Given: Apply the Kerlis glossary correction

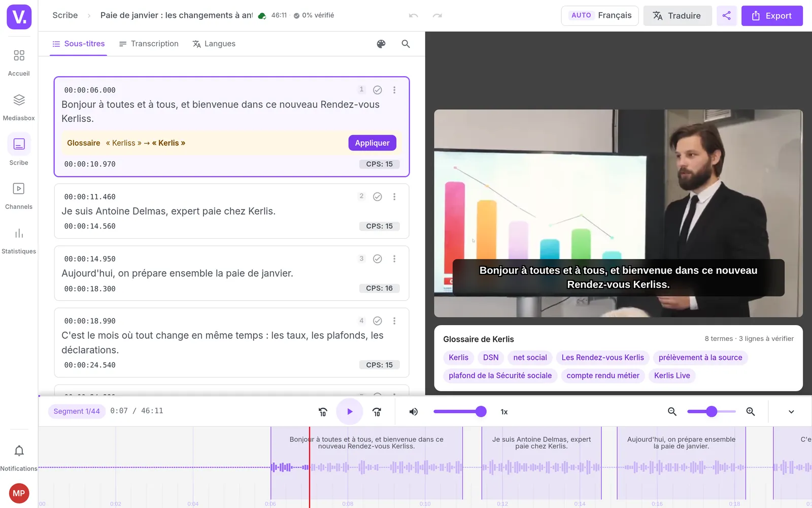Looking at the screenshot, I should [372, 143].
